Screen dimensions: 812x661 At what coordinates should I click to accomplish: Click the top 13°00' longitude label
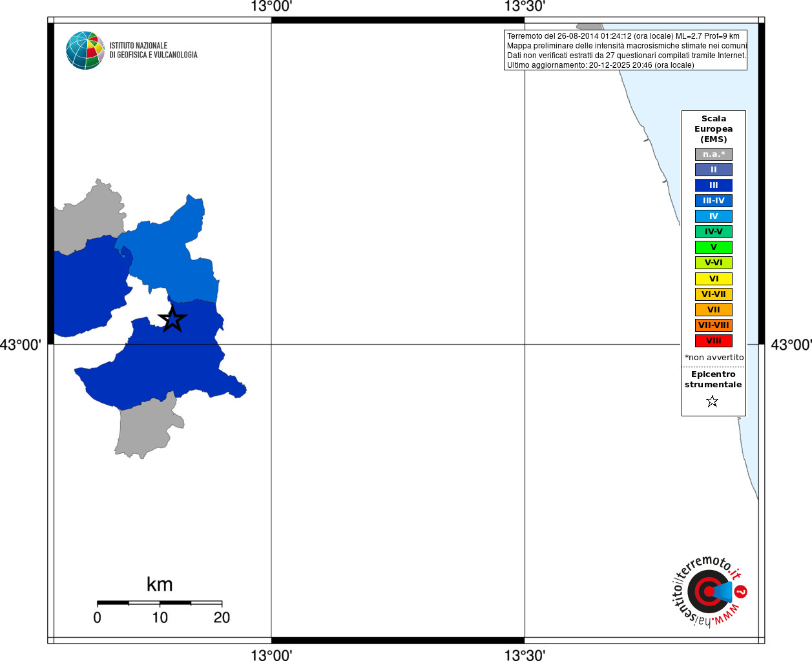tap(271, 7)
